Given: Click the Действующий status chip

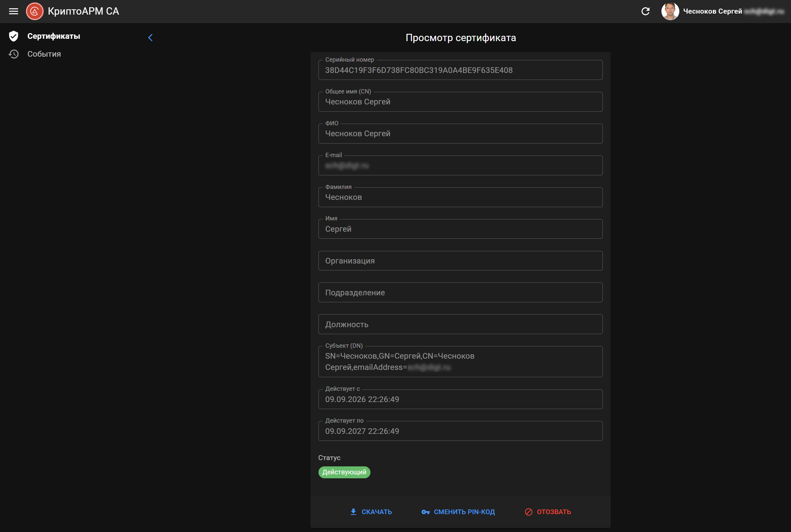Looking at the screenshot, I should click(x=344, y=472).
